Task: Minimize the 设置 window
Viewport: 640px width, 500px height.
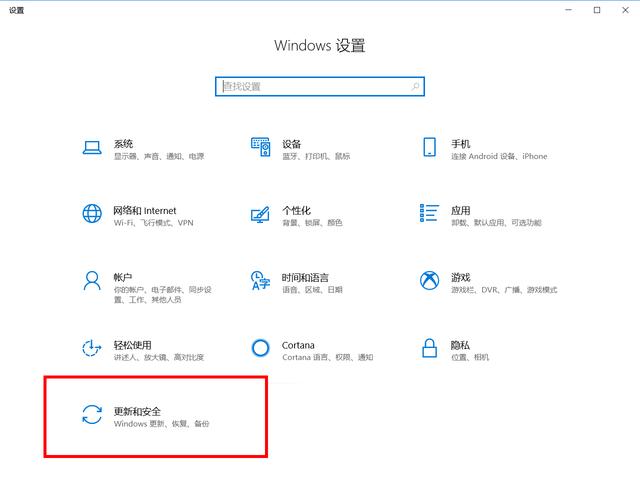Action: (569, 10)
